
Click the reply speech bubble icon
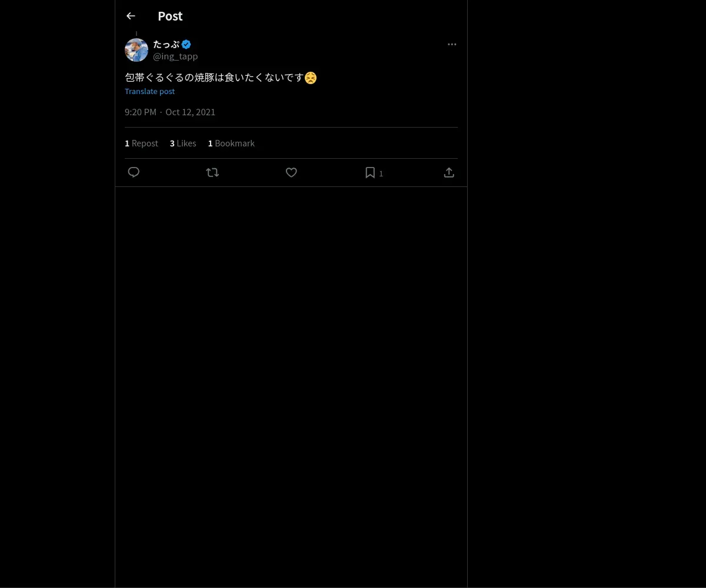click(x=134, y=172)
